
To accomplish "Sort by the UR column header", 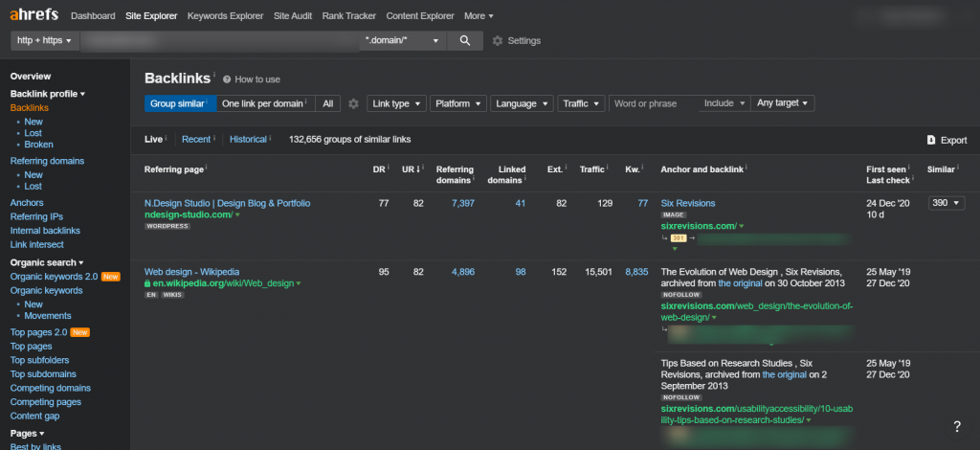I will coord(412,169).
